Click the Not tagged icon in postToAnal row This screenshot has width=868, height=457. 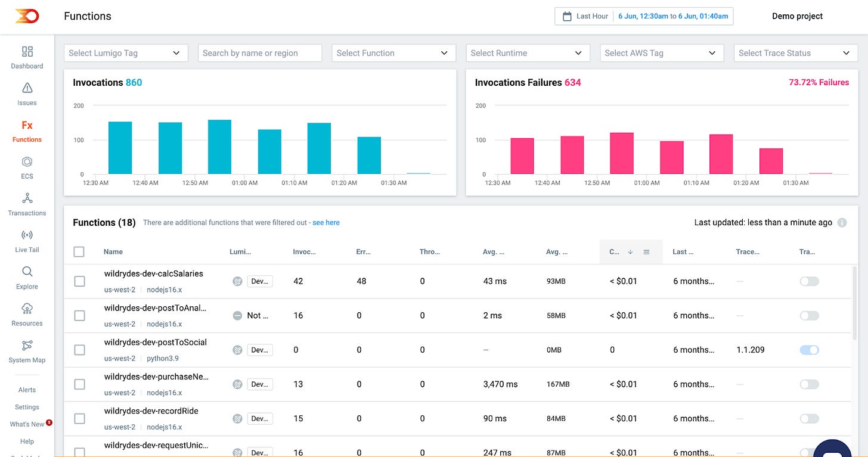point(237,316)
